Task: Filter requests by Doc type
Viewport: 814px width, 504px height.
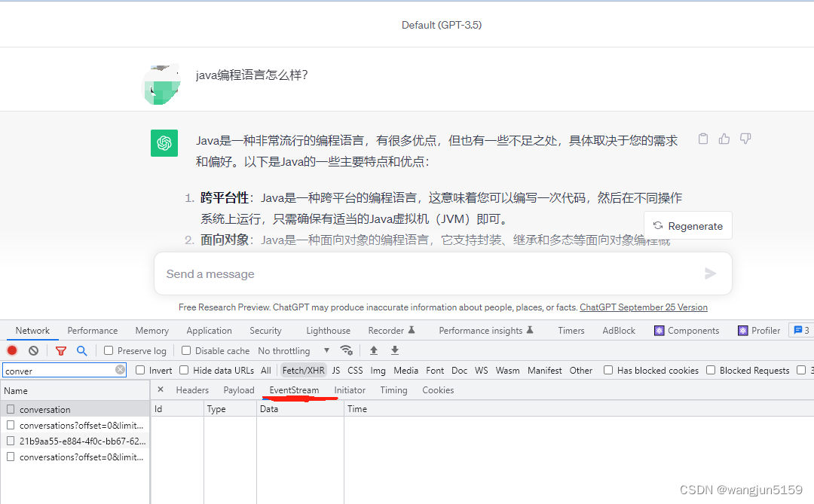Action: pyautogui.click(x=460, y=370)
